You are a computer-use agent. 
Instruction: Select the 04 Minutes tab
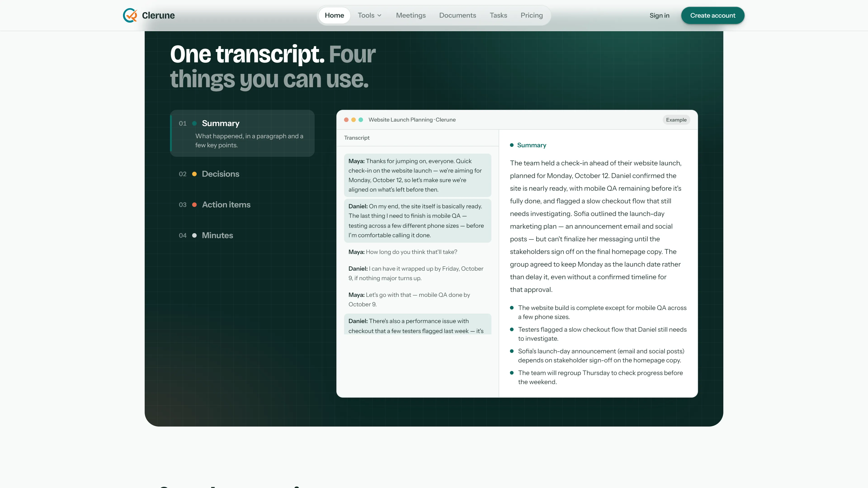pos(242,235)
